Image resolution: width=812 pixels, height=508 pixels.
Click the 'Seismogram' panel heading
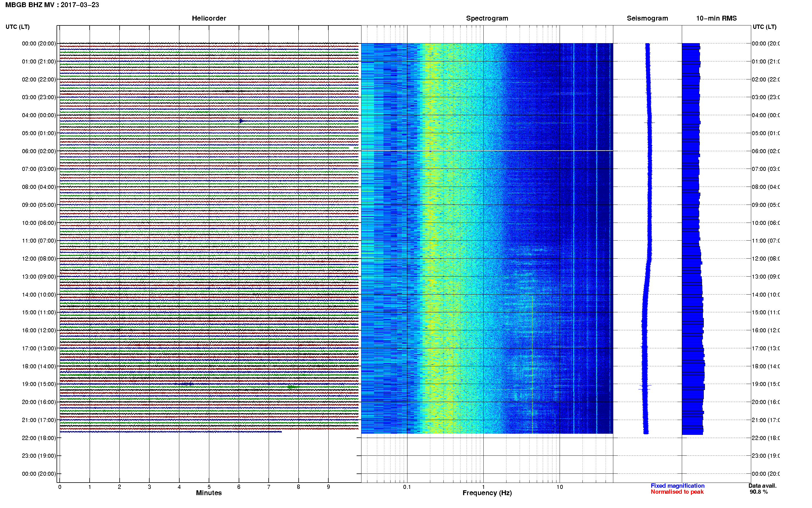coord(647,19)
